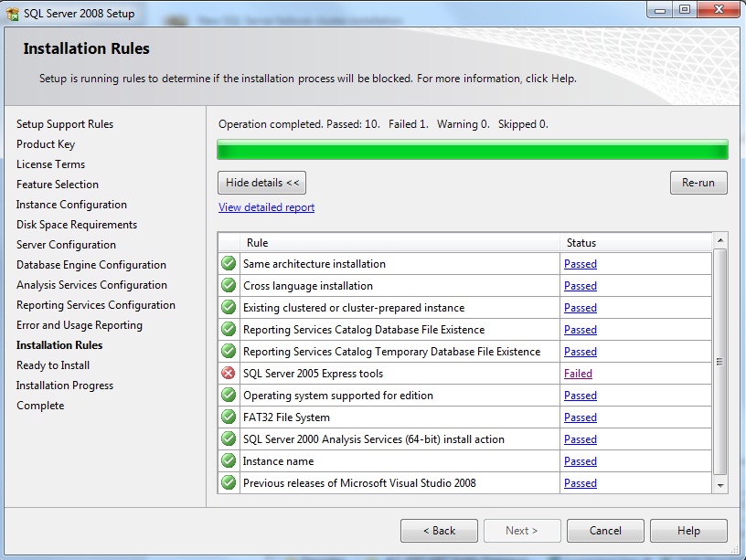Open Passed status for Existing clustered instance
This screenshot has height=560, width=746.
coord(580,308)
